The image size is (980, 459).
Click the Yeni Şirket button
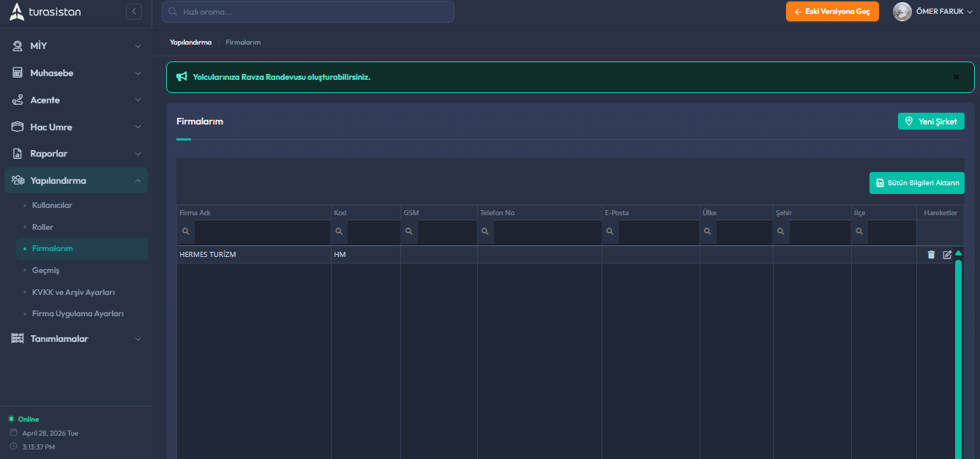(930, 122)
